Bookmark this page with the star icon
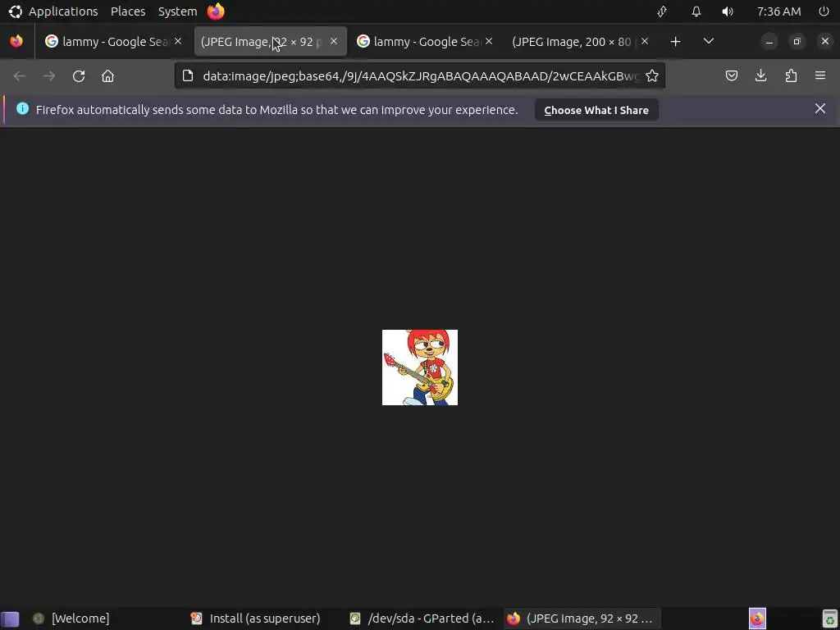This screenshot has width=840, height=630. [x=652, y=76]
